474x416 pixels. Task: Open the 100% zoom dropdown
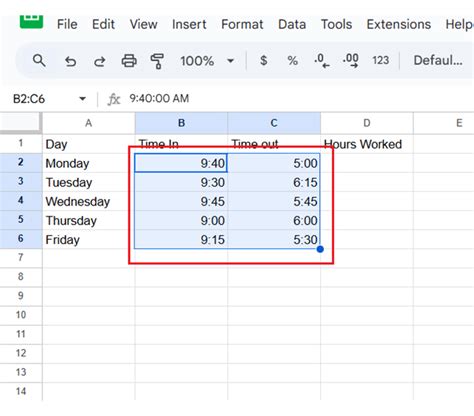tap(207, 61)
